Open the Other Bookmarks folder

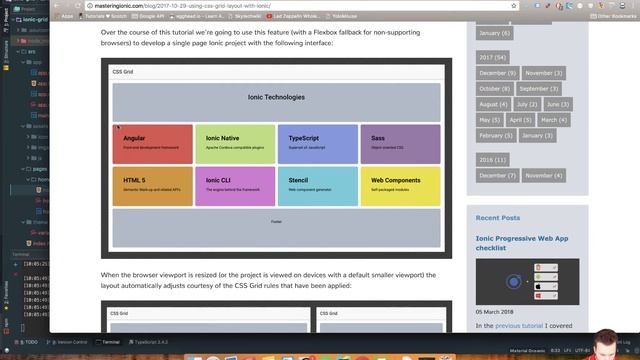point(613,16)
